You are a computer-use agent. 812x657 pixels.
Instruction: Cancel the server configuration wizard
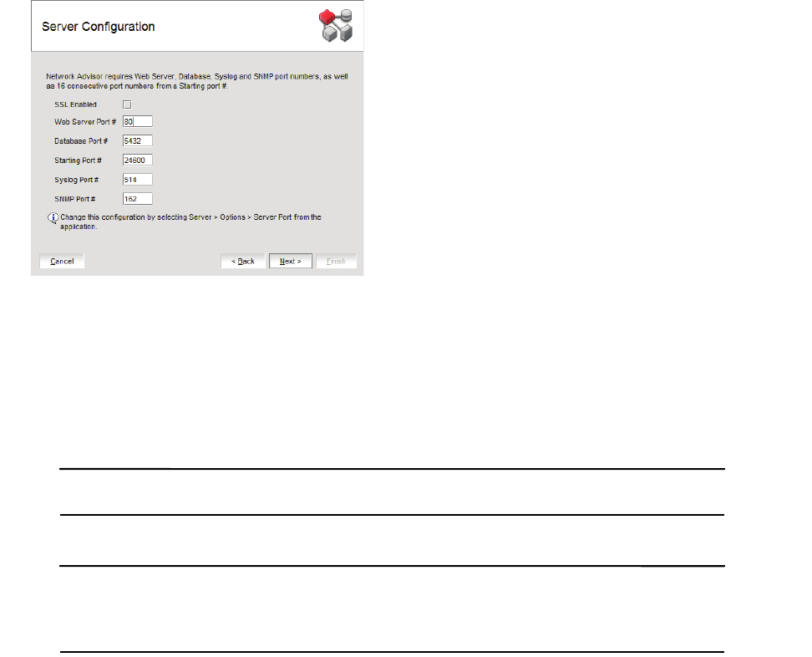[x=62, y=261]
